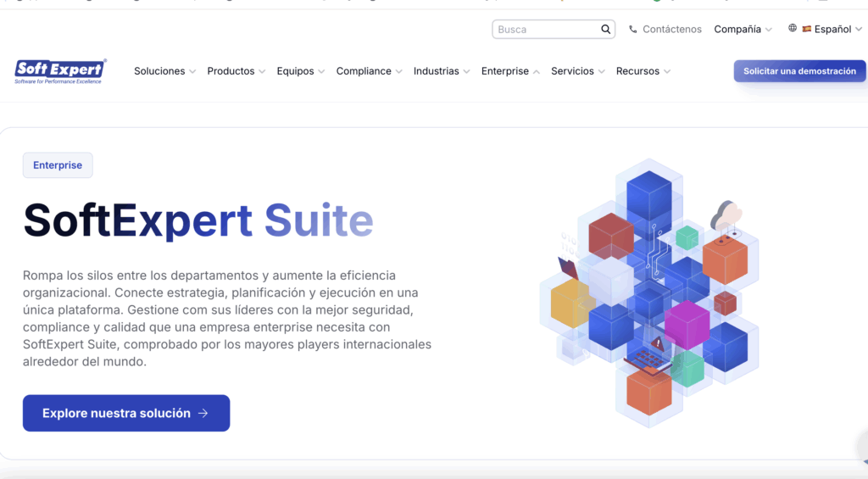Click Solicitar una demostración button
Image resolution: width=868 pixels, height=479 pixels.
click(799, 71)
